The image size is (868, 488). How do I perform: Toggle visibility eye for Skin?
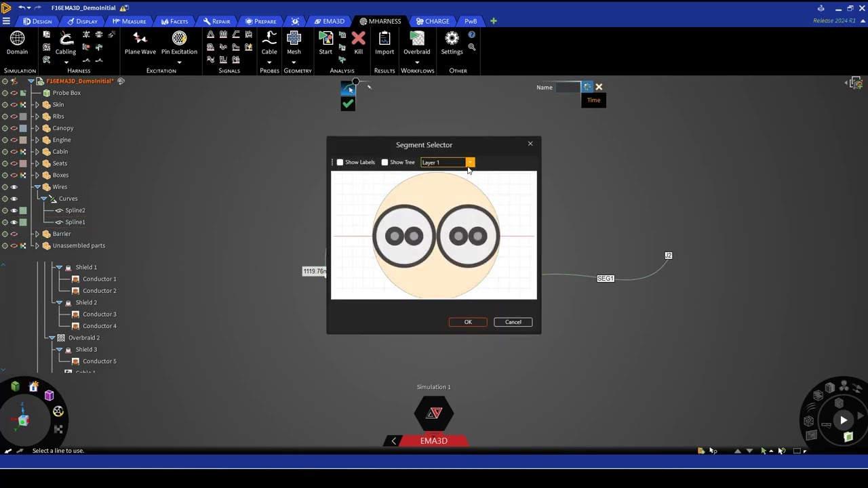click(14, 104)
